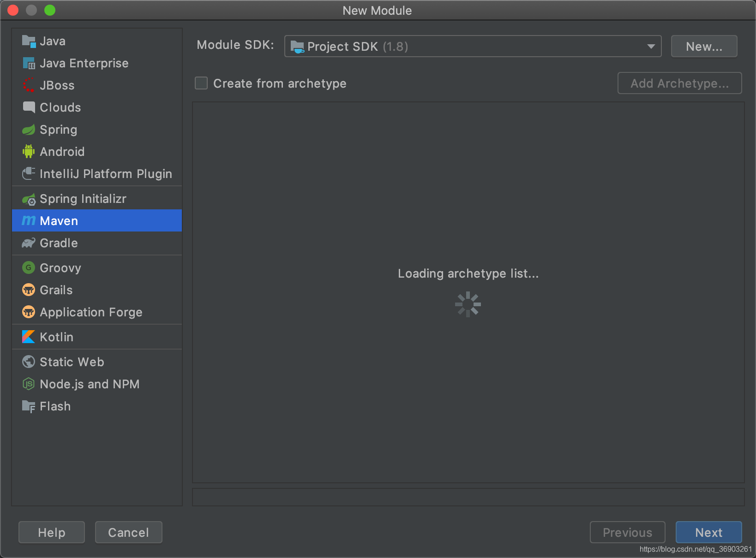The width and height of the screenshot is (756, 558).
Task: Open Help for the dialog
Action: point(52,532)
